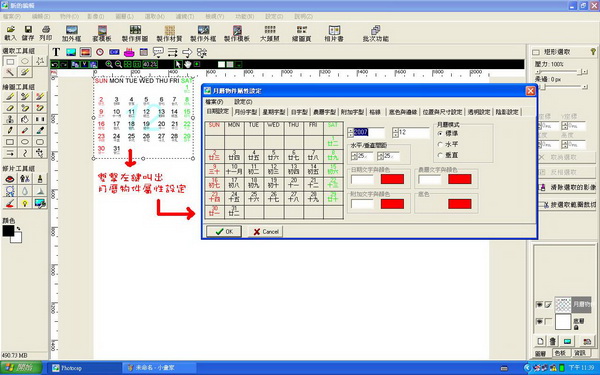The height and width of the screenshot is (375, 600).
Task: Select the light bulb retouch tool
Action: pos(25,203)
